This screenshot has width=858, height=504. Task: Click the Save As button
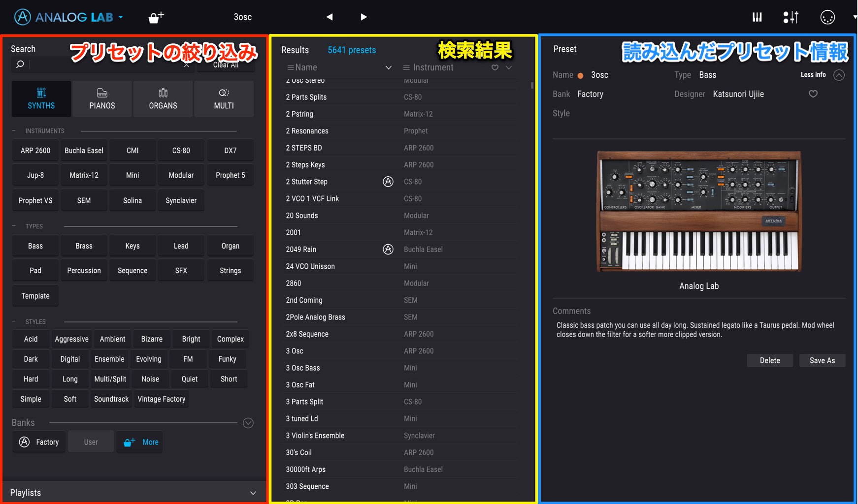(x=822, y=360)
